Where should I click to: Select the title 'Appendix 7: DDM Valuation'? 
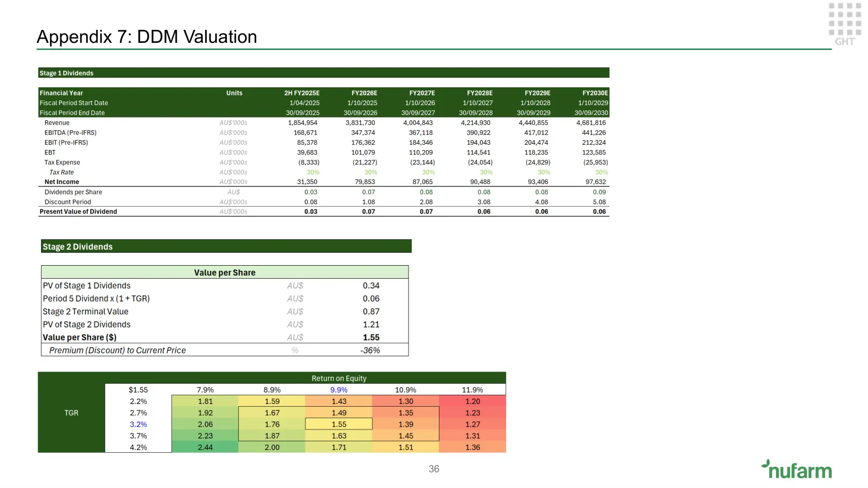(x=147, y=37)
